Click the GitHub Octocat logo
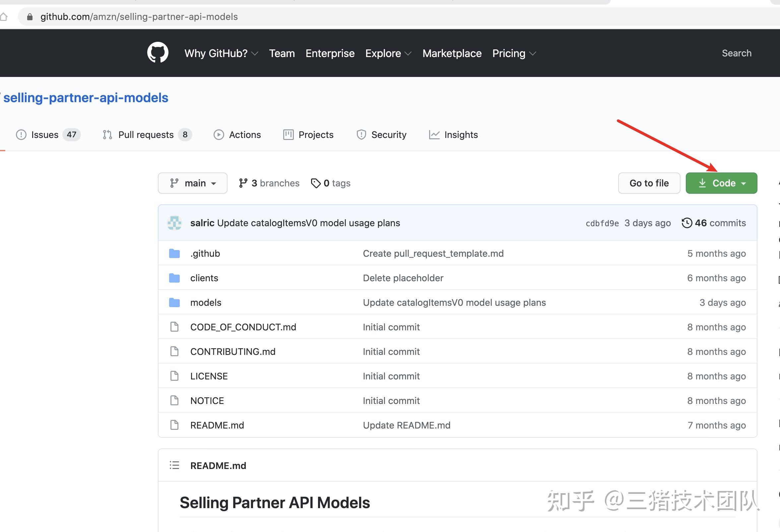Image resolution: width=780 pixels, height=532 pixels. pos(158,53)
